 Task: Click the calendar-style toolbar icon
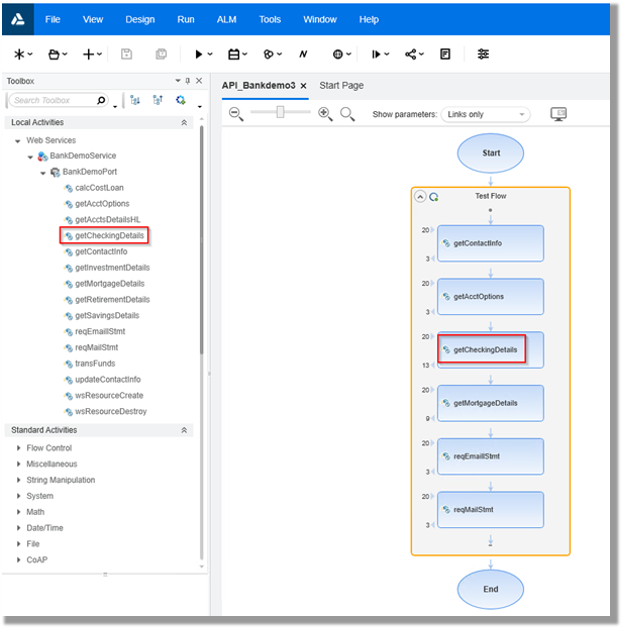(233, 54)
